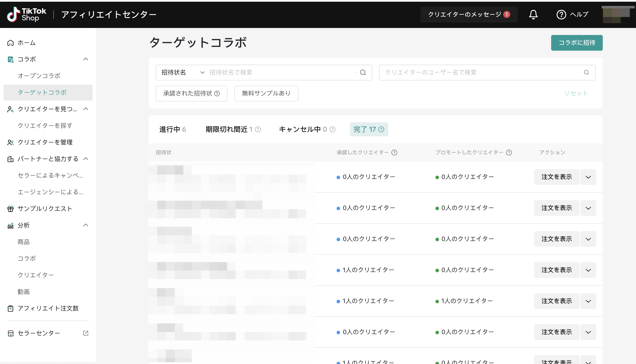Click the red message count badge

[507, 14]
